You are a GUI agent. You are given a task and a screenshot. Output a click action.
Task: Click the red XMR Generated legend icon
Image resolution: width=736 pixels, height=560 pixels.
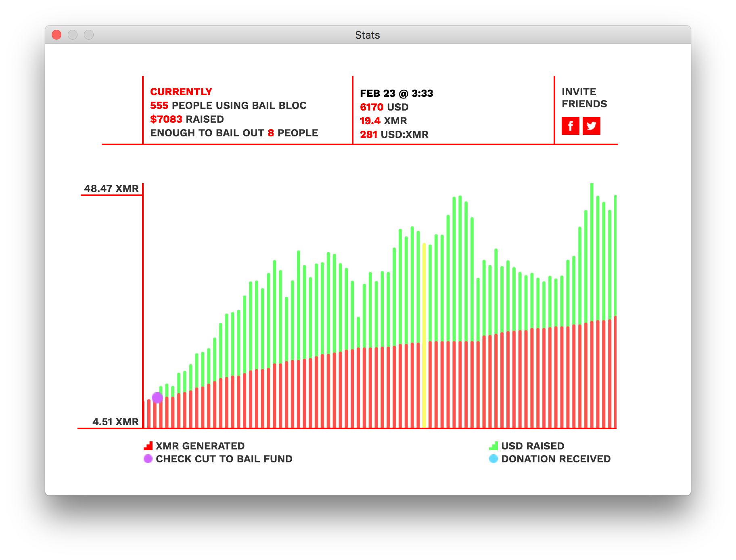(x=148, y=446)
